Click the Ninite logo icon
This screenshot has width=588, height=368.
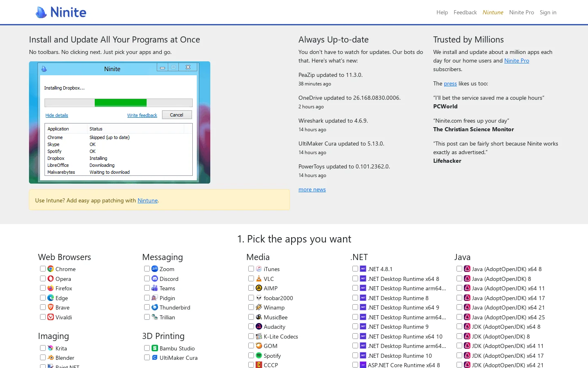pos(41,13)
